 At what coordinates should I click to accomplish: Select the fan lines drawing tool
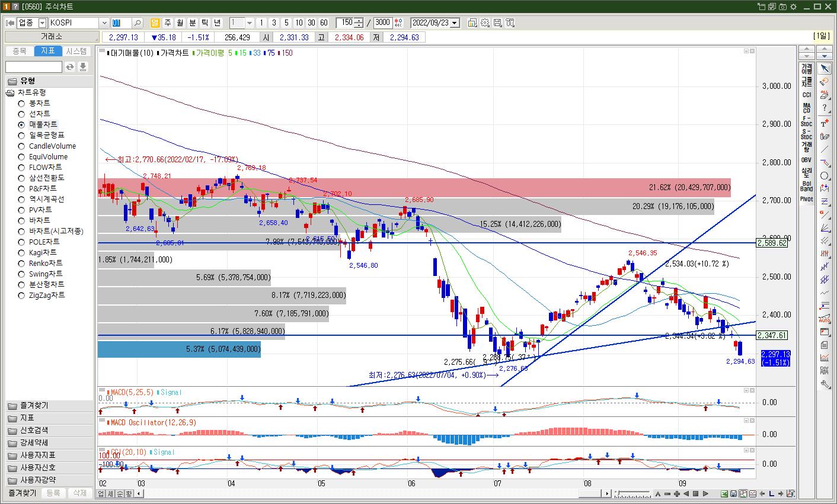click(825, 227)
